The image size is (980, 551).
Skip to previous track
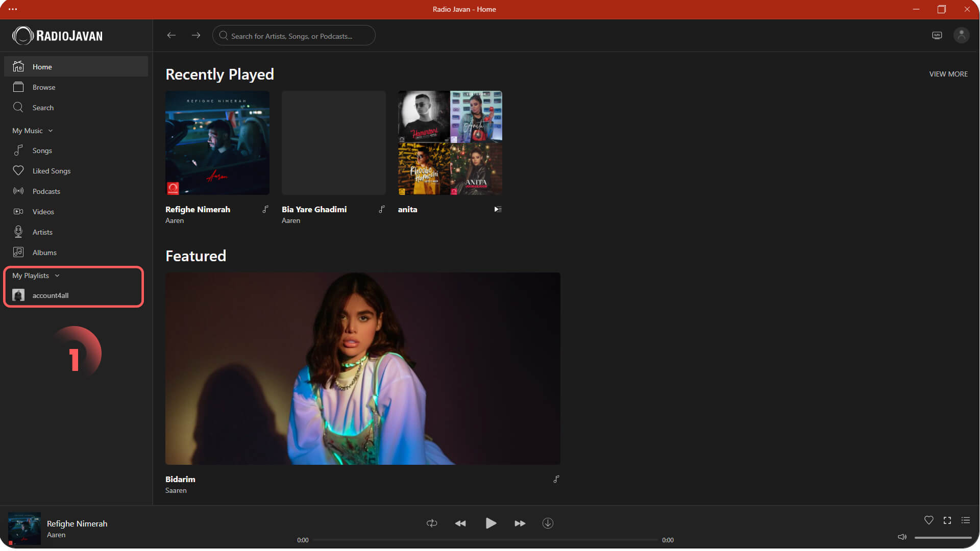click(x=460, y=523)
